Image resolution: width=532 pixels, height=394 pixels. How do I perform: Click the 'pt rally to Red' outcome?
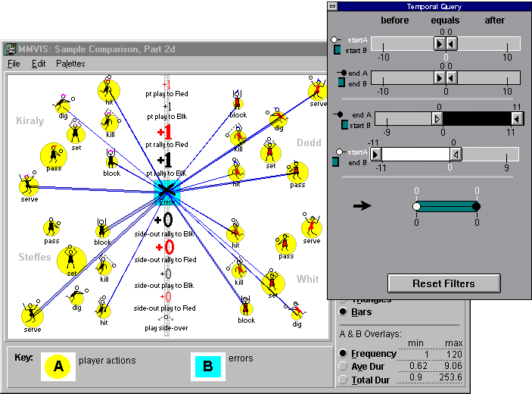coord(166,136)
